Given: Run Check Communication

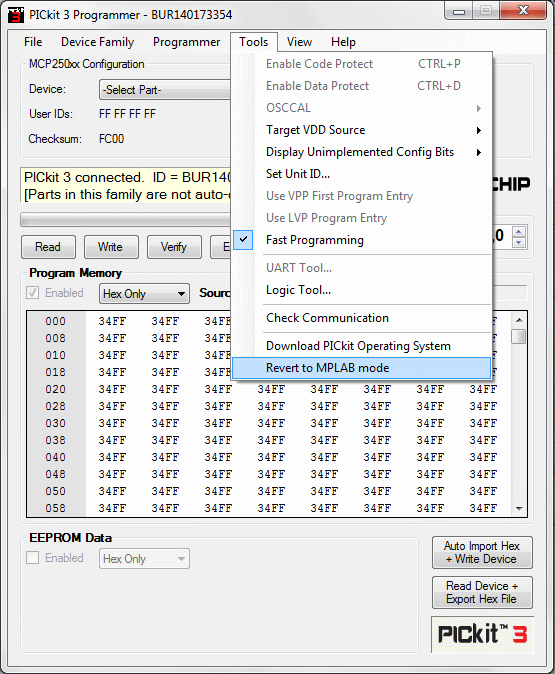Looking at the screenshot, I should [x=362, y=318].
